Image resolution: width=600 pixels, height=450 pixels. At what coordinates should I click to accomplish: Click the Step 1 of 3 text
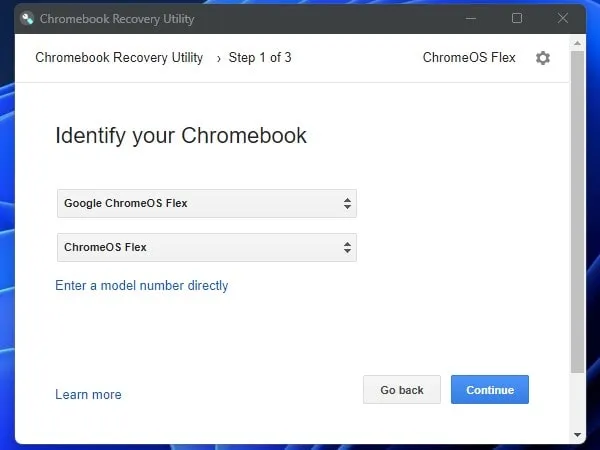[260, 57]
